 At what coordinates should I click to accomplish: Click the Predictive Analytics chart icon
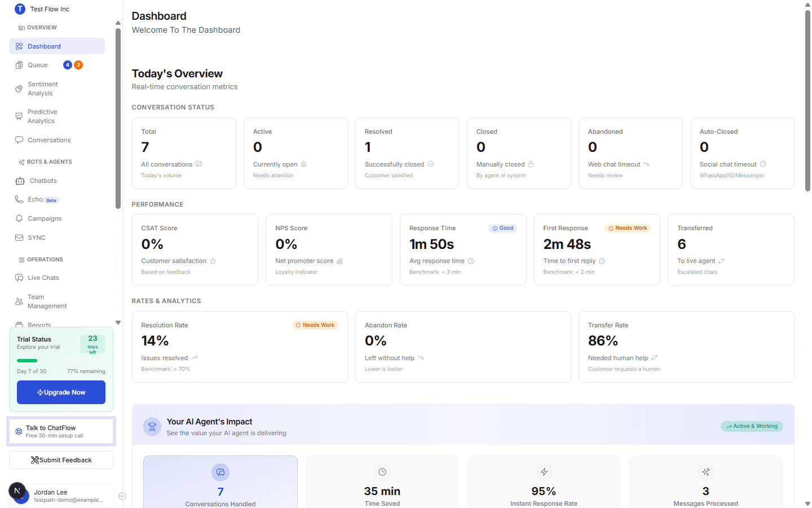tap(19, 116)
